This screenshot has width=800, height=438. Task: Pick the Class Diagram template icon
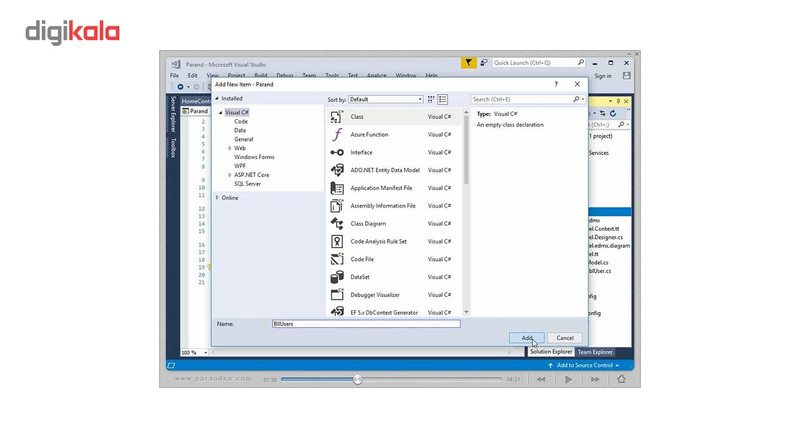click(337, 224)
